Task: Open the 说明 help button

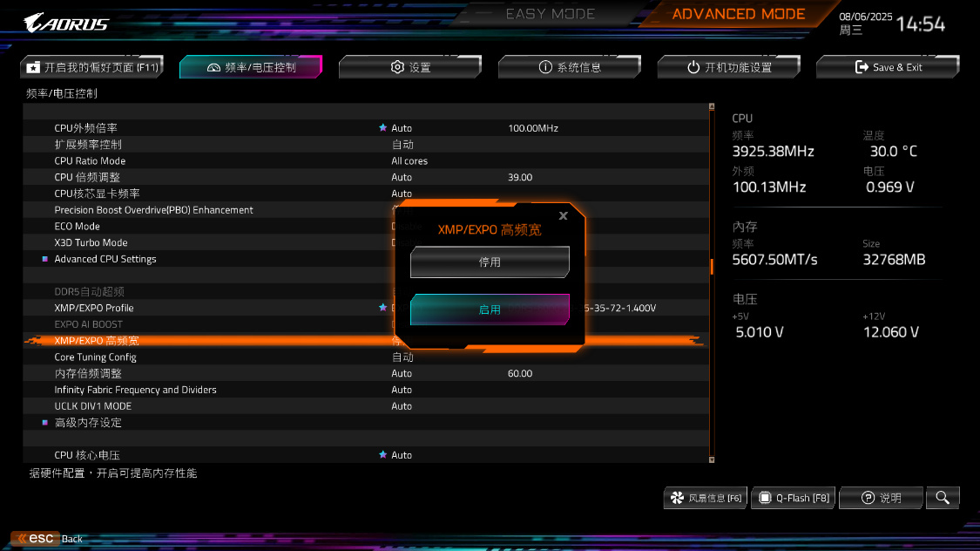Action: tap(881, 498)
